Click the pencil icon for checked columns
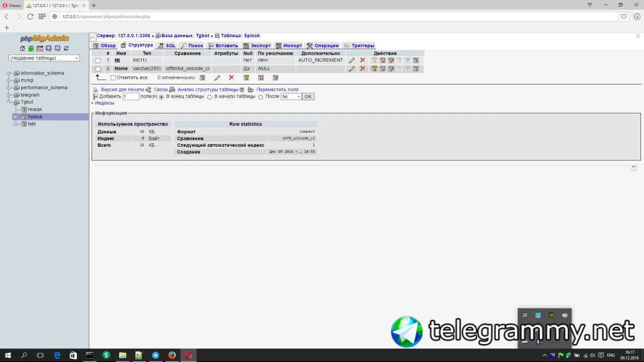Screen dimensions: 644x362 pyautogui.click(x=217, y=78)
